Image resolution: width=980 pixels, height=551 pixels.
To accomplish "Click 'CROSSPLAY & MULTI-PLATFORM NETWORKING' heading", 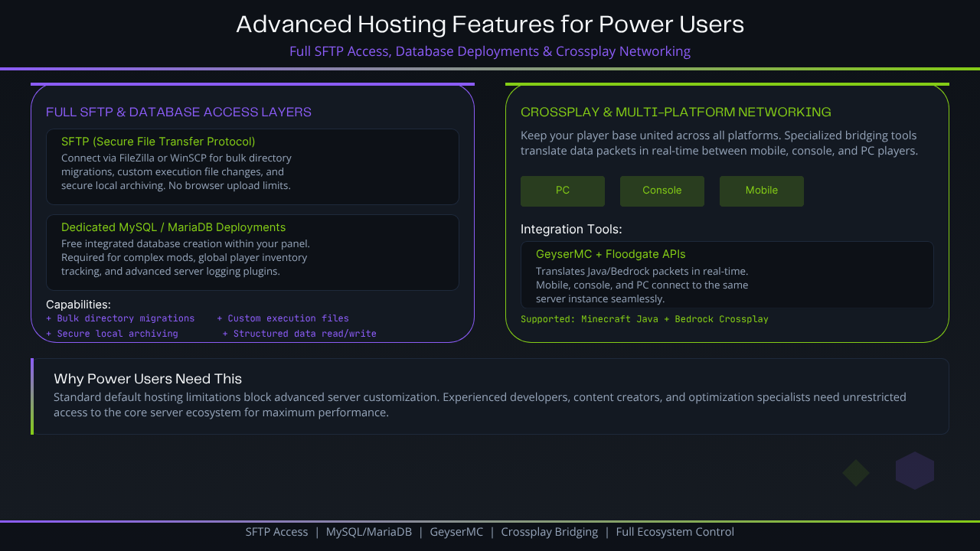I will click(676, 112).
